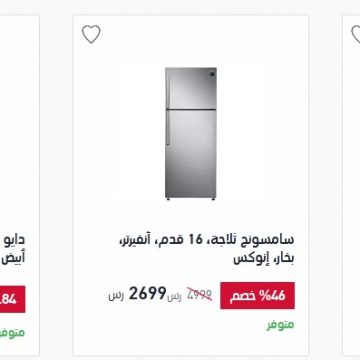
Task: Click the Samsung logo on the fridge's top door
Action: (212, 74)
